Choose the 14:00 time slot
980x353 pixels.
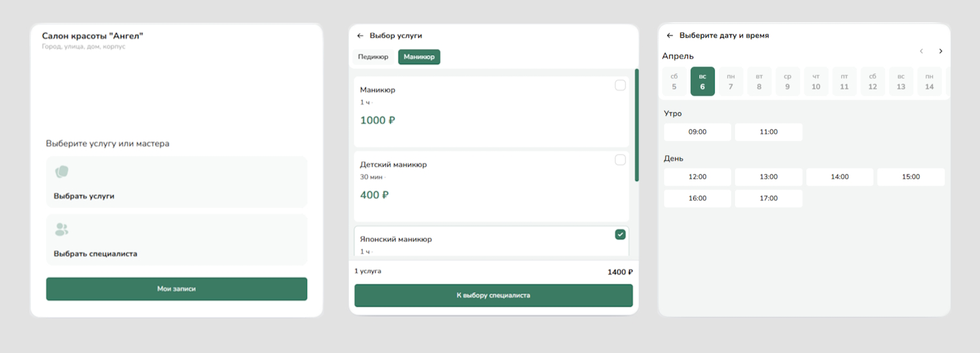click(840, 177)
